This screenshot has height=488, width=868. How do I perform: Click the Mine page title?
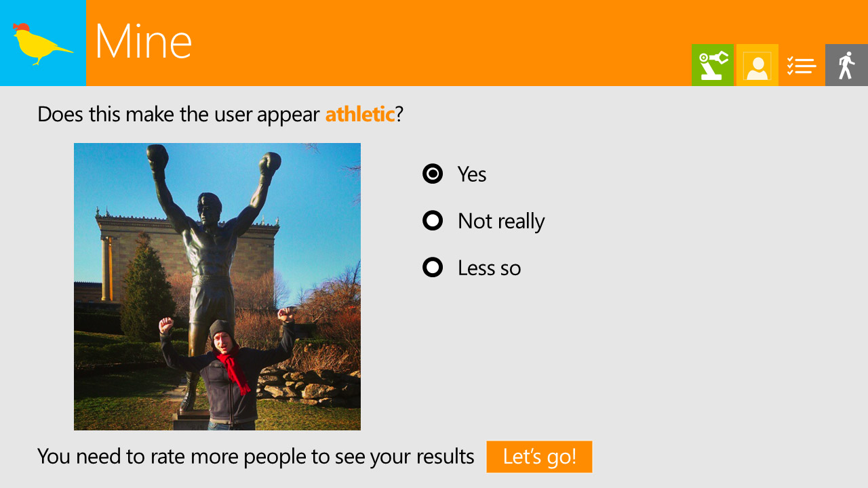[143, 42]
